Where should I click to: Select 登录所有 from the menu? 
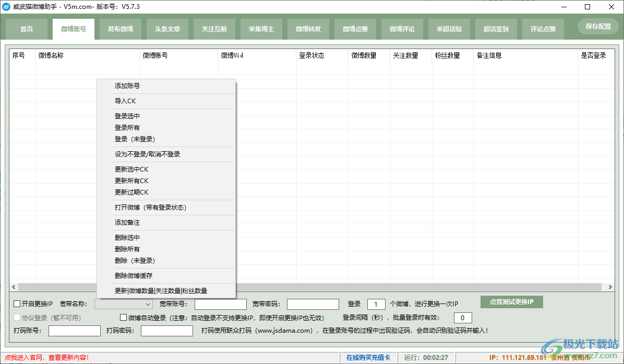click(166, 128)
